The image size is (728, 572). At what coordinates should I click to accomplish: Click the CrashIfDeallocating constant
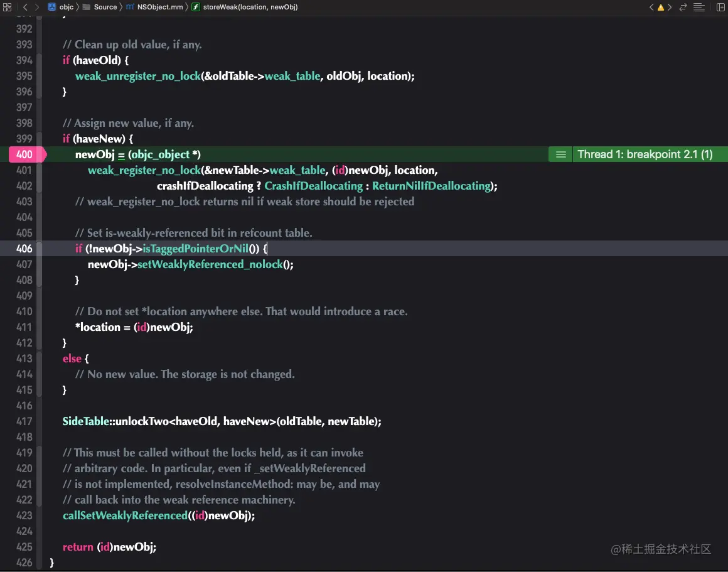tap(313, 186)
